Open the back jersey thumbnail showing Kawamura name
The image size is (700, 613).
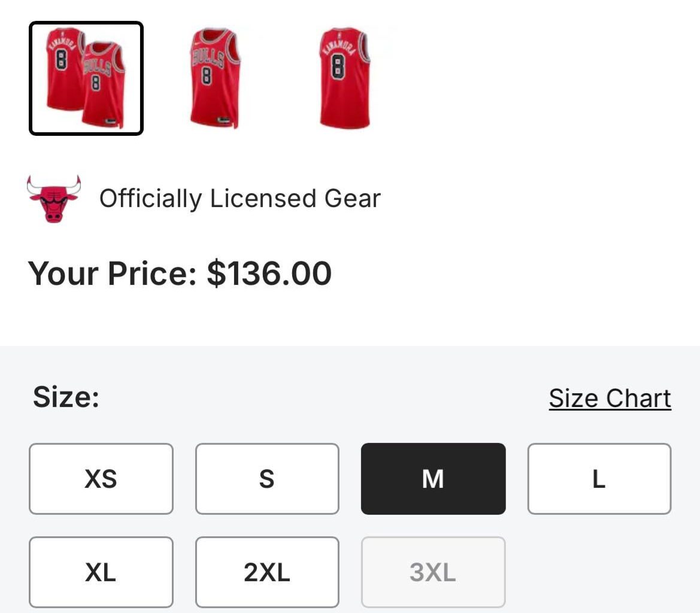point(345,78)
